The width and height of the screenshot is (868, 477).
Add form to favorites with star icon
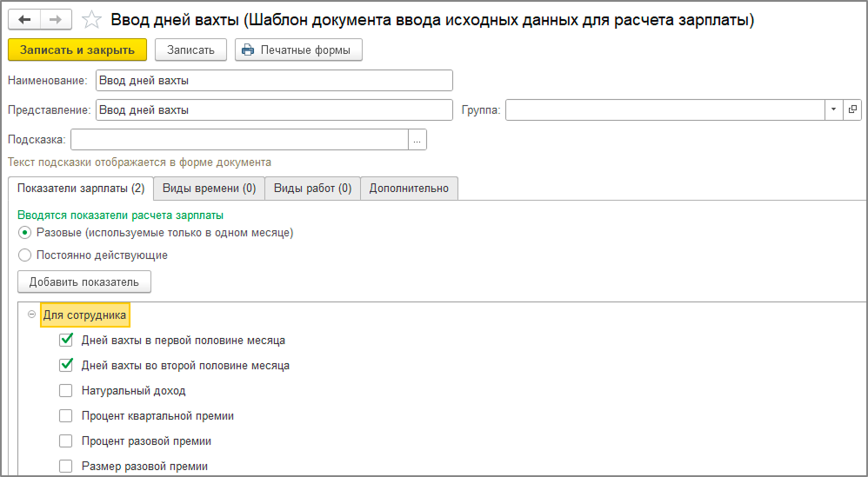coord(91,19)
